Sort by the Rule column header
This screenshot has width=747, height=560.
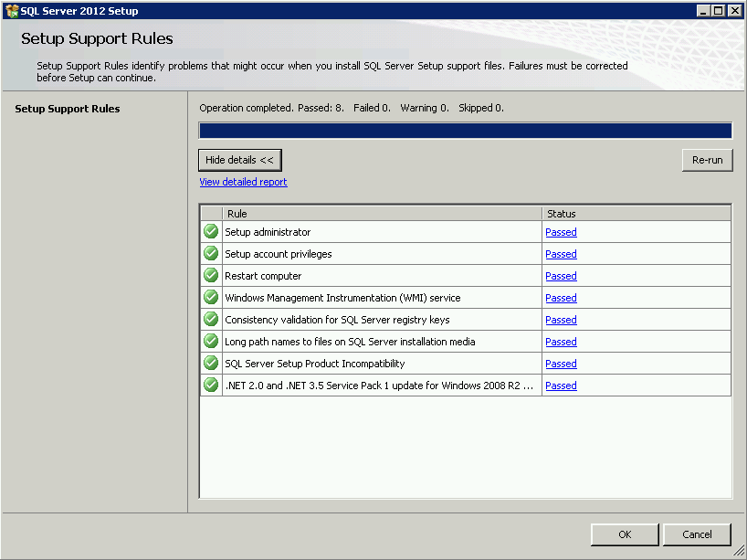[x=382, y=214]
